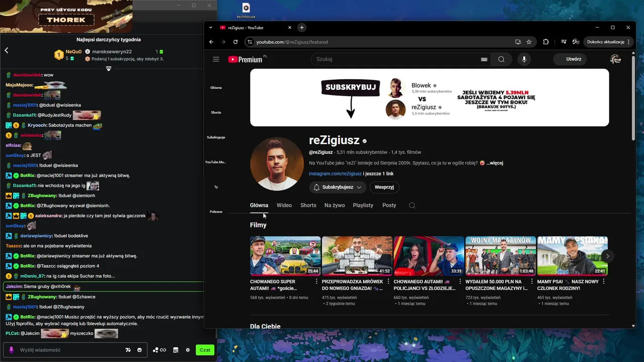Start voice search with the microphone icon

(x=524, y=59)
